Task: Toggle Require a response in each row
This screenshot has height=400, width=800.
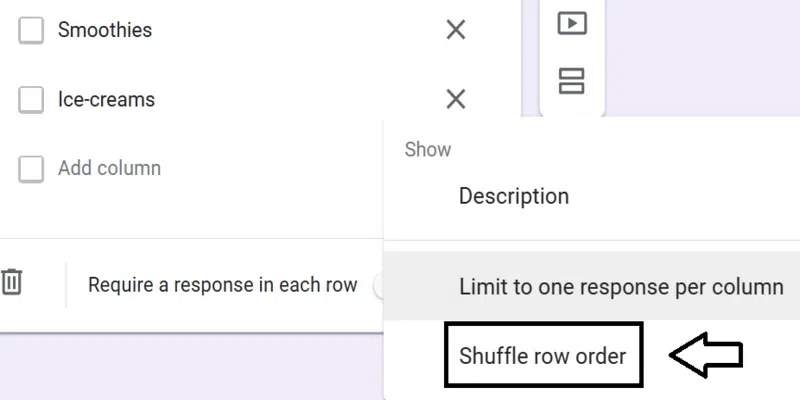Action: pos(378,285)
